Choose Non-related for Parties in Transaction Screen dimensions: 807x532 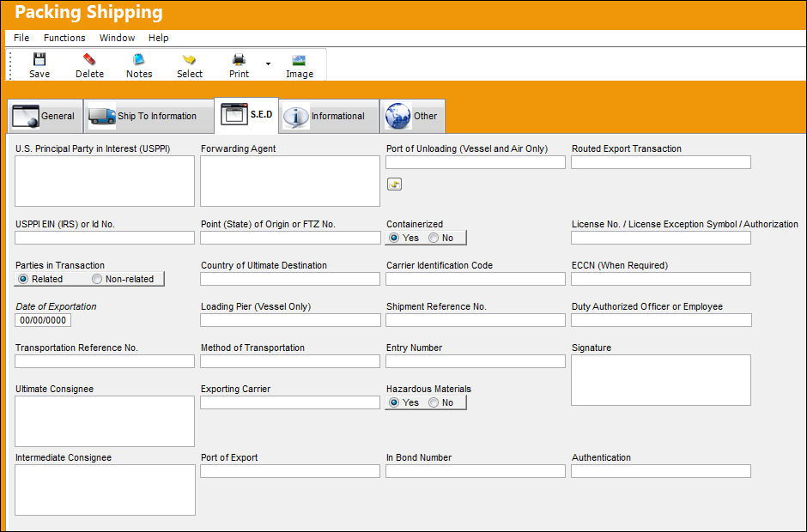tap(97, 279)
